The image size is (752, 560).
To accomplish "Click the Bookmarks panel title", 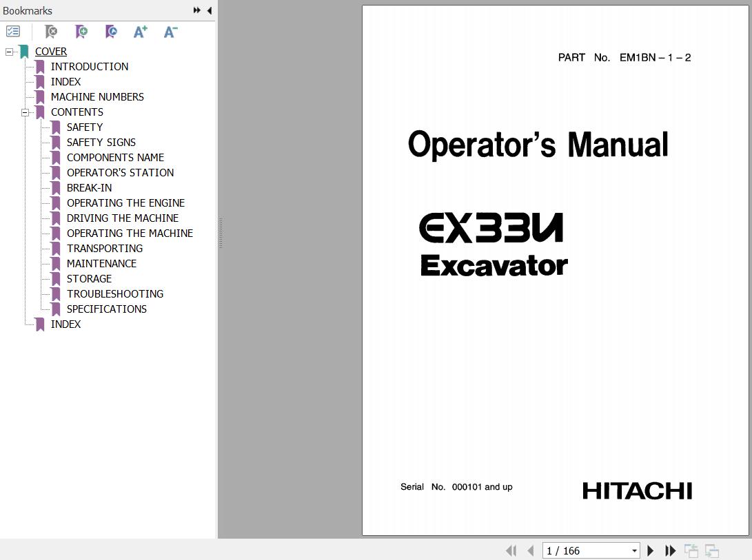I will tap(28, 10).
